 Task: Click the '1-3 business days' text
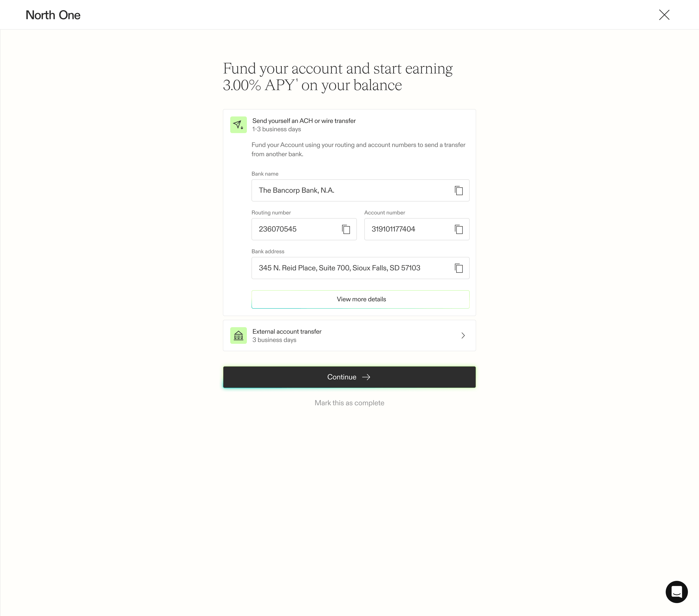click(x=277, y=129)
